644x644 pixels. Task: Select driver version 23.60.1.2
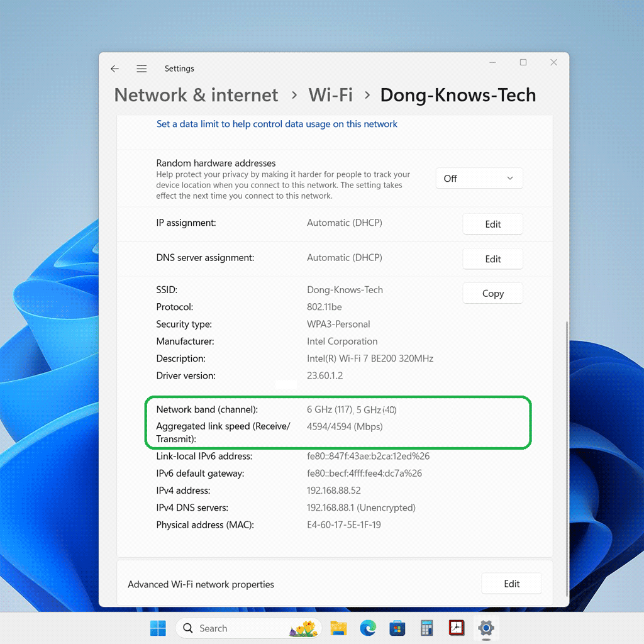click(325, 375)
